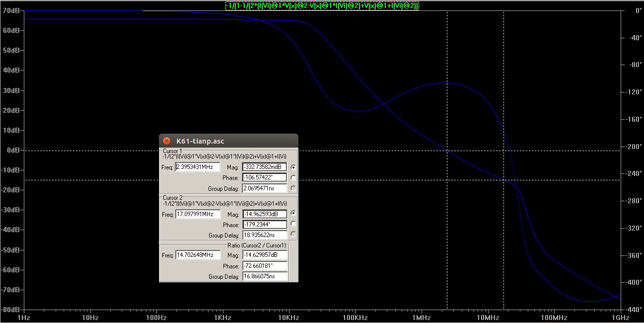Click the green trace expression label atop plot

pyautogui.click(x=322, y=5)
